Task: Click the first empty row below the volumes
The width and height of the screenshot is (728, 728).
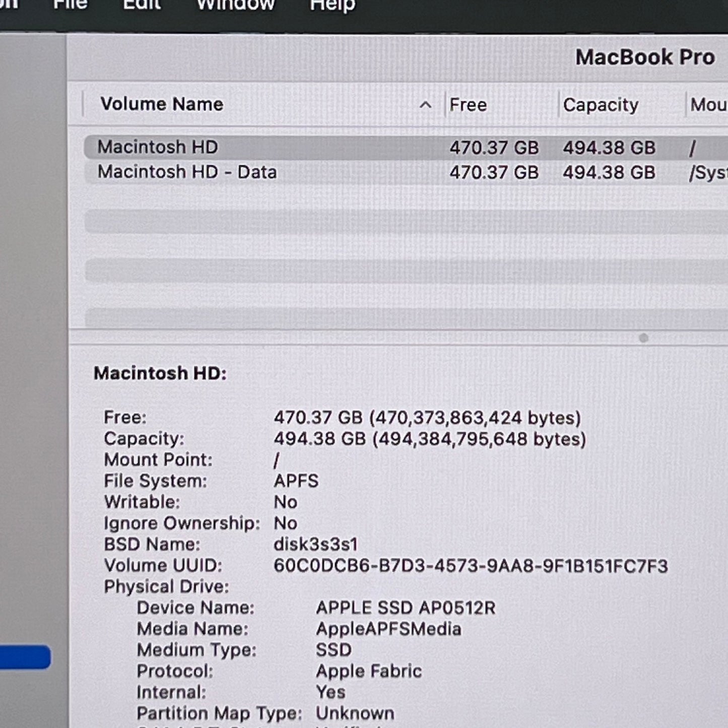Action: [x=403, y=222]
